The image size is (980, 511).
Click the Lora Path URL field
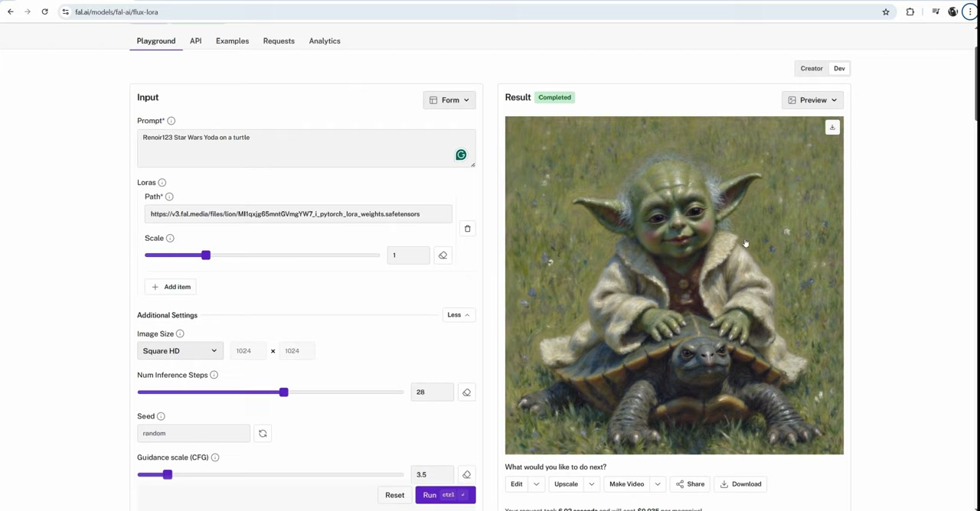click(x=299, y=214)
